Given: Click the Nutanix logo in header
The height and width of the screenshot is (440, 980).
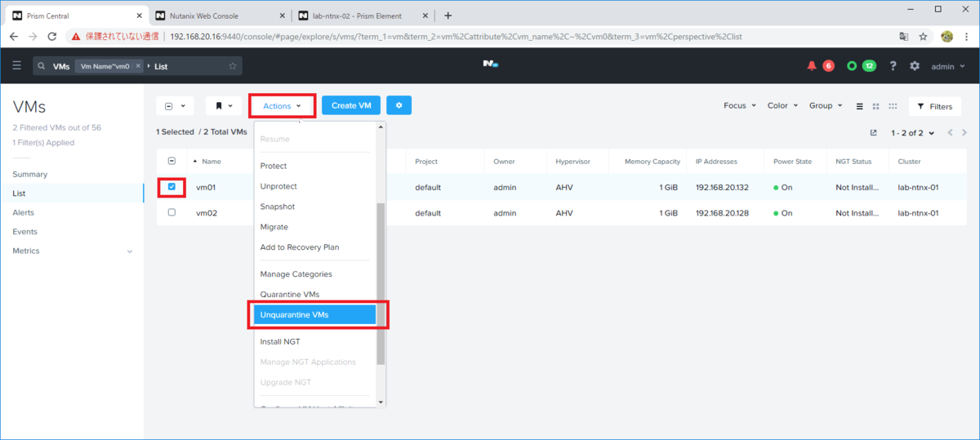Looking at the screenshot, I should point(490,65).
